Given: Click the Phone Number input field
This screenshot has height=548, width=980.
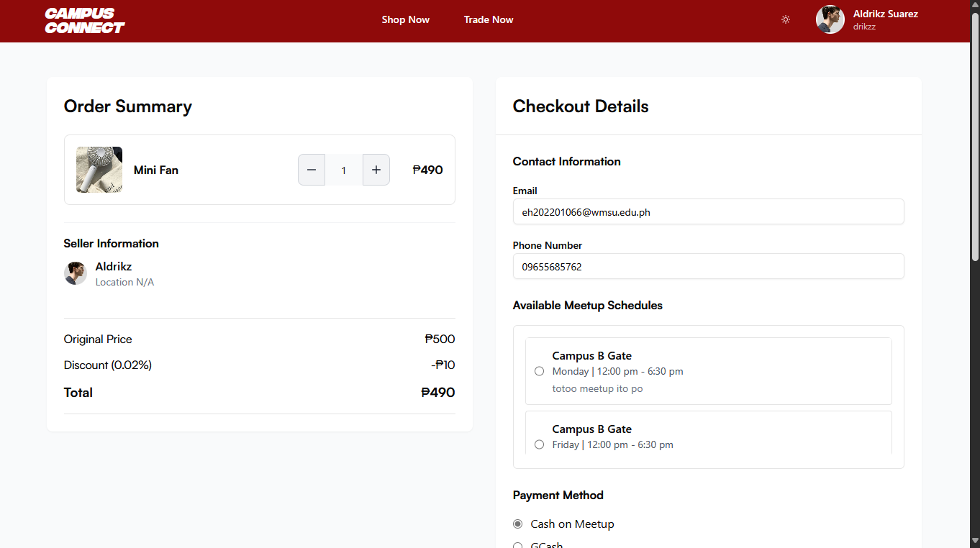Looking at the screenshot, I should click(708, 267).
